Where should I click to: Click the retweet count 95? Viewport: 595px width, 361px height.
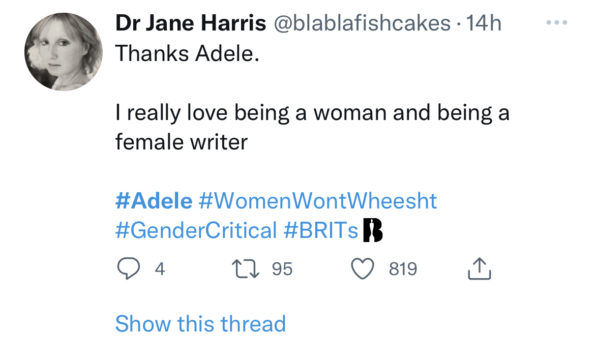(282, 269)
